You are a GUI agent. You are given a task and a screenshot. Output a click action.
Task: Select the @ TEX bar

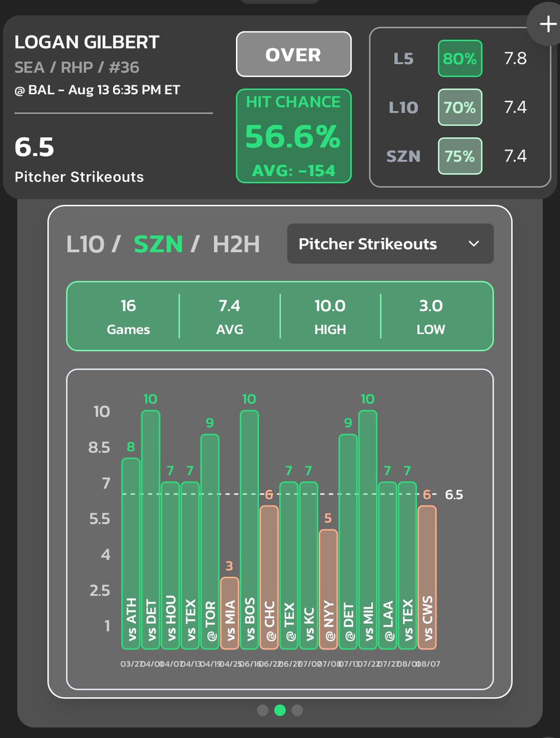pos(289,565)
